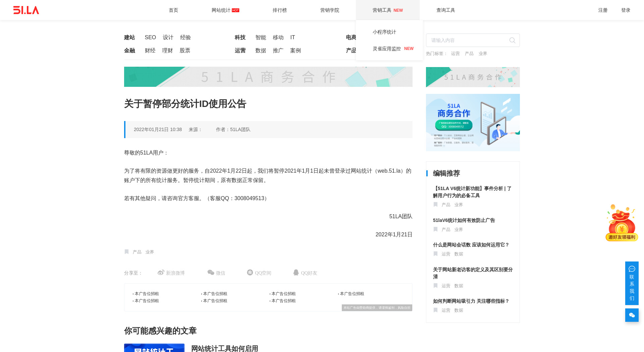Viewport: 644px width, 352px height.
Task: Open the 财经 subcategory
Action: tap(150, 50)
